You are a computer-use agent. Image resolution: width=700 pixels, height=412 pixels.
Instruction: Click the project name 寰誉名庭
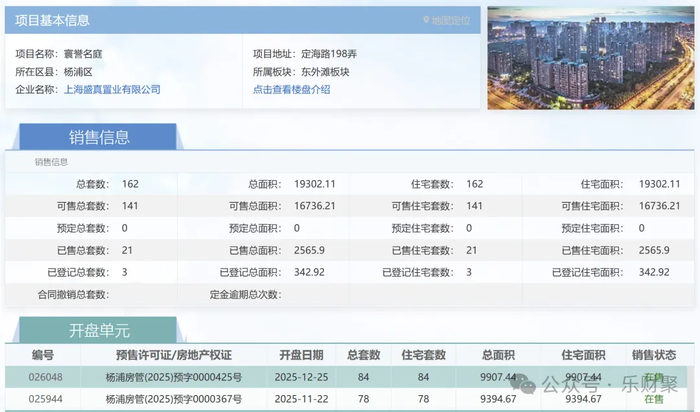[83, 54]
